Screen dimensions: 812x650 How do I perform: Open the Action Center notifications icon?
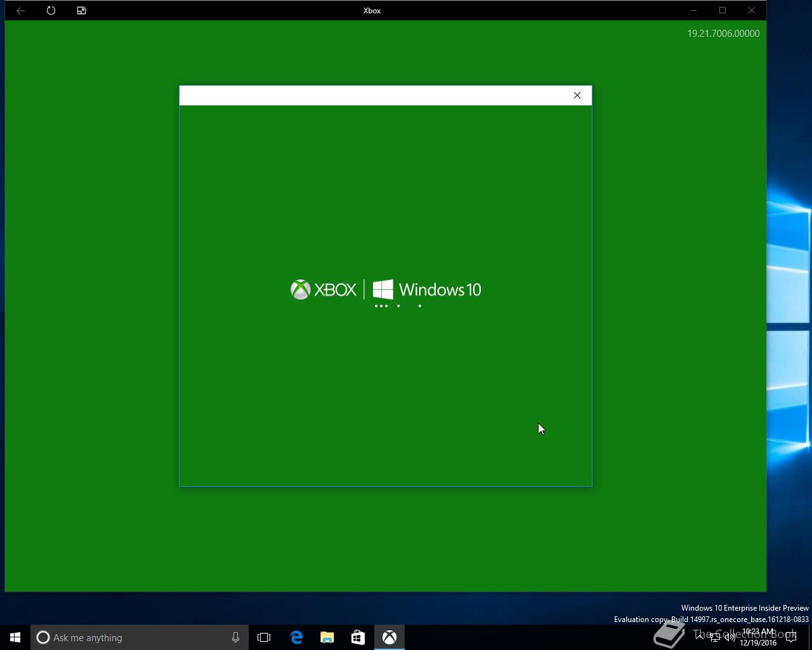pos(790,637)
